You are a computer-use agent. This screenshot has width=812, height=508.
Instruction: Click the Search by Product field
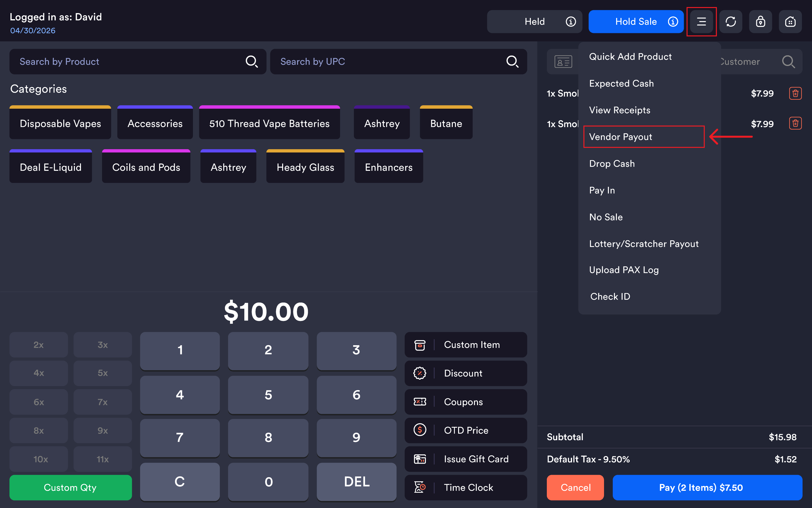[x=138, y=61]
